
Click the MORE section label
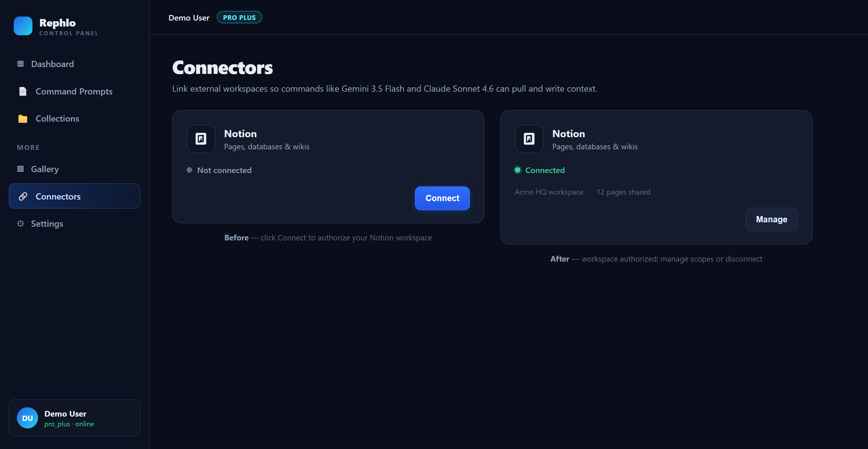coord(28,147)
